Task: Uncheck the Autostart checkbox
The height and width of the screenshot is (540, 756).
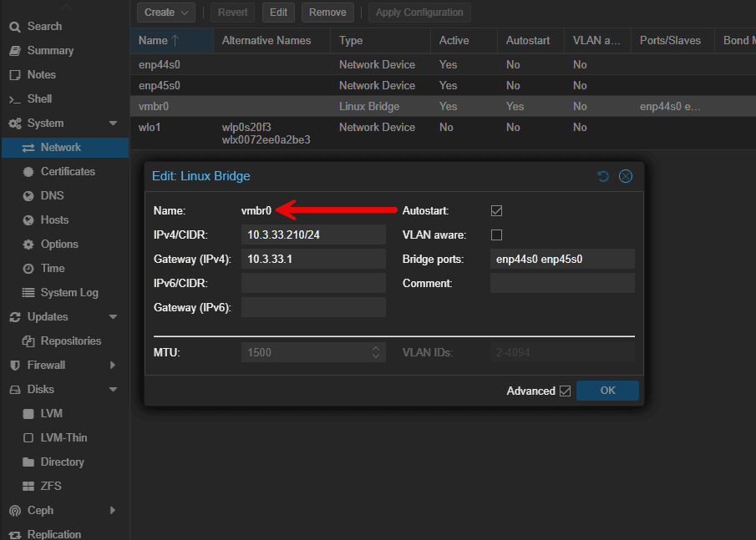Action: pyautogui.click(x=496, y=210)
